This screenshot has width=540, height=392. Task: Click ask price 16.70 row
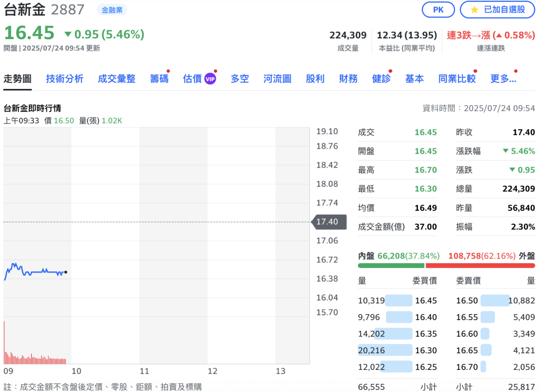tap(495, 367)
